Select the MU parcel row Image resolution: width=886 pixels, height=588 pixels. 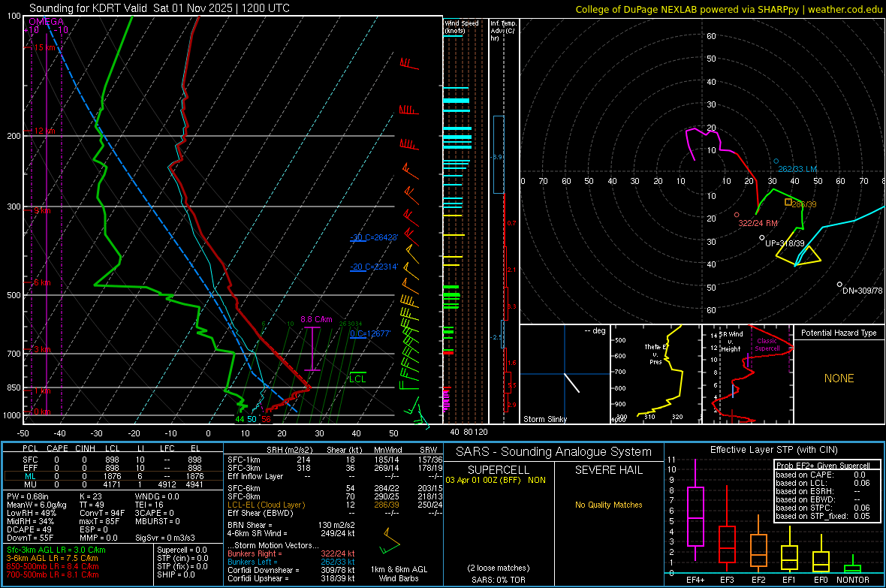pos(113,484)
